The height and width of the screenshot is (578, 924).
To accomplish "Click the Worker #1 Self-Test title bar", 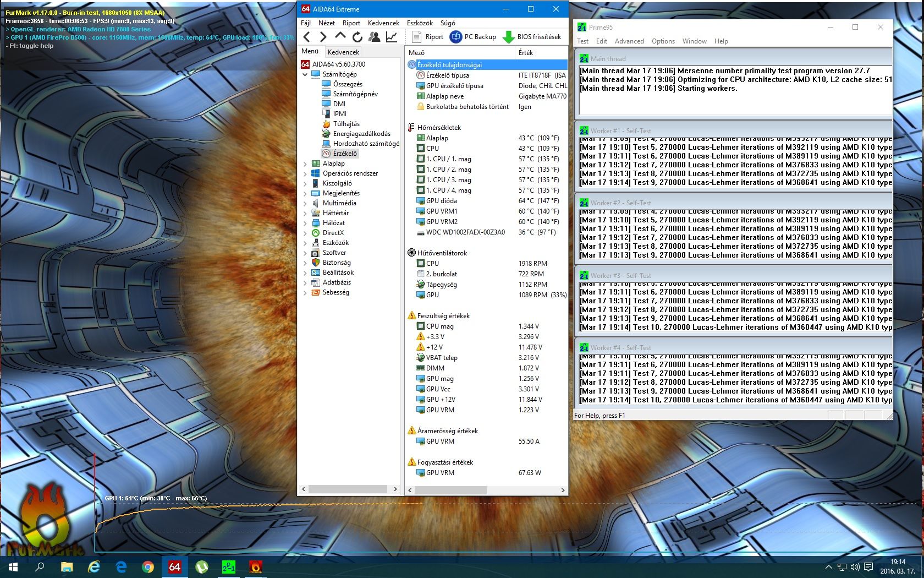I will pyautogui.click(x=734, y=130).
